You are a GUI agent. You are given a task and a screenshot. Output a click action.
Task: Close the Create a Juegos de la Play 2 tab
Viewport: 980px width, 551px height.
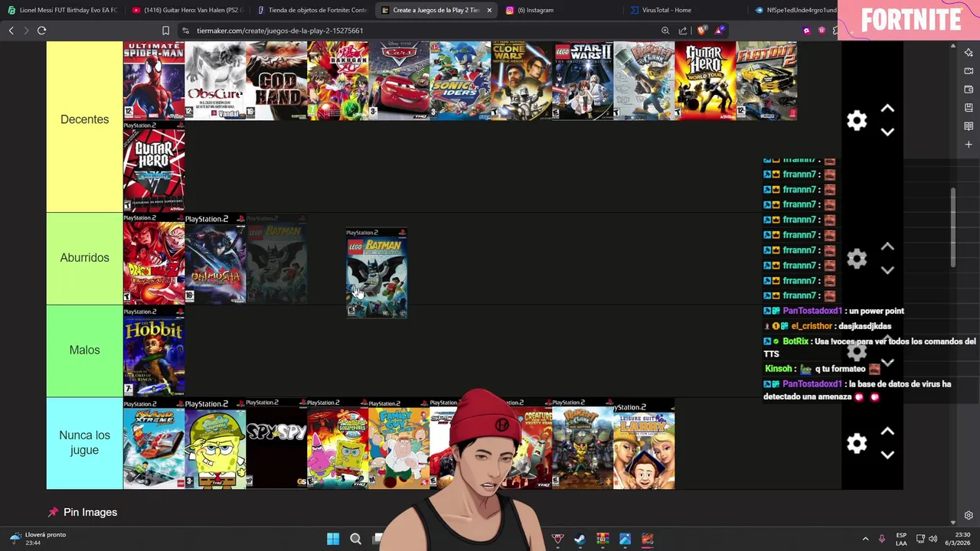click(489, 10)
